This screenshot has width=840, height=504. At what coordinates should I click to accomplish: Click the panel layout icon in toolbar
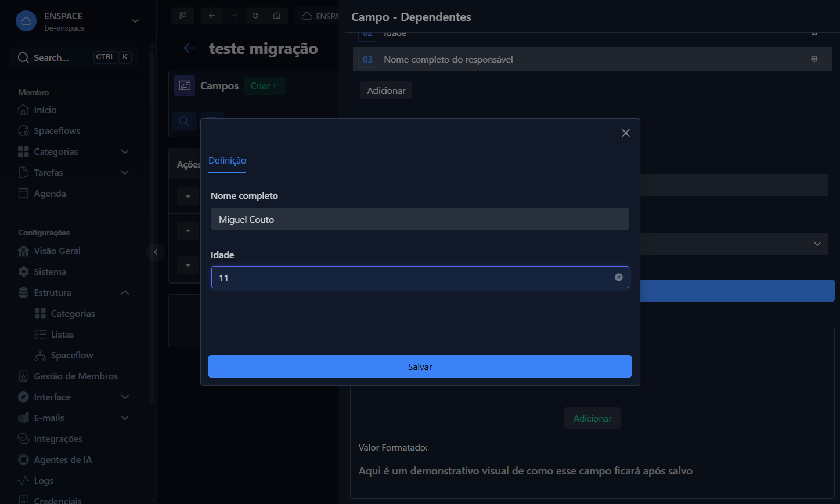click(183, 16)
